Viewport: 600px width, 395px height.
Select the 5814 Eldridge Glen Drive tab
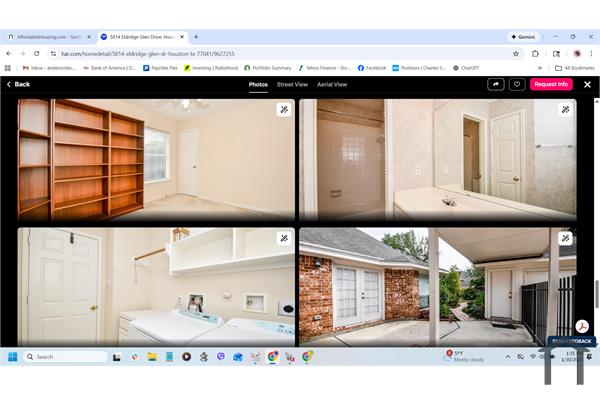coord(142,37)
